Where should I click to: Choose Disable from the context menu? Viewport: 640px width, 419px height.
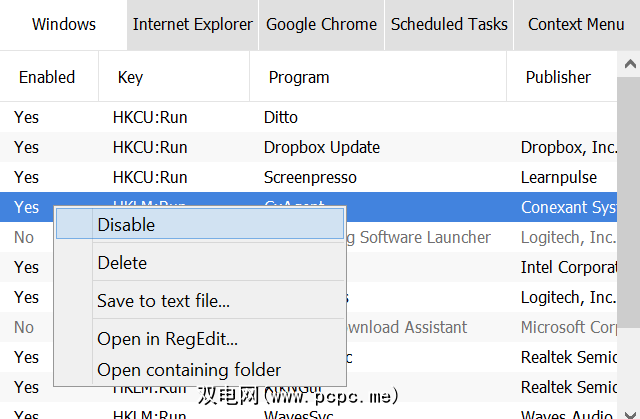[x=126, y=225]
